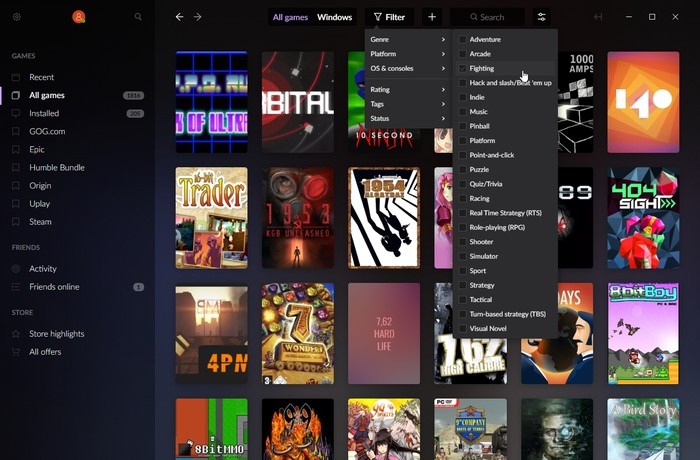Click the funnel icon on Filter
Image resolution: width=700 pixels, height=460 pixels.
378,17
